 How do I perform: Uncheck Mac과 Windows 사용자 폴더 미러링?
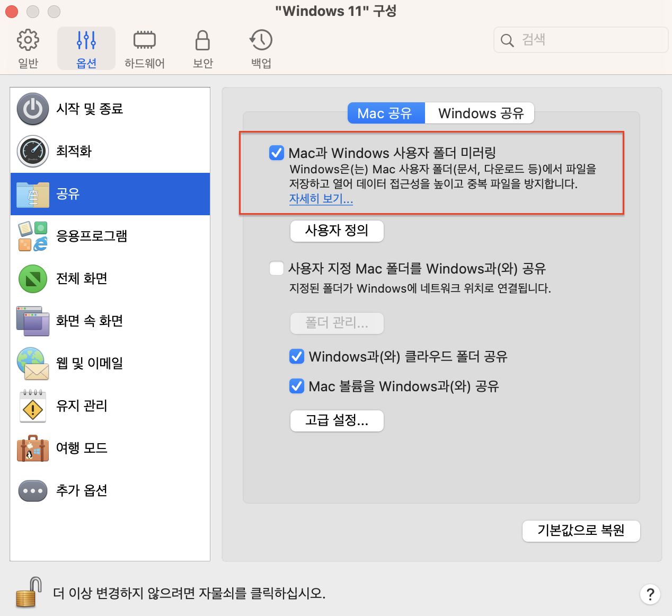pos(277,153)
